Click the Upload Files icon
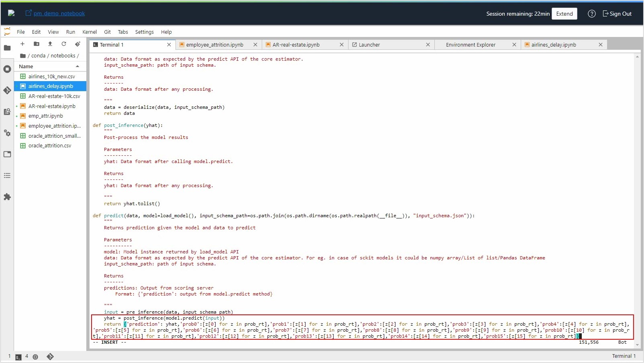Screen dimensions: 644x363 point(50,44)
